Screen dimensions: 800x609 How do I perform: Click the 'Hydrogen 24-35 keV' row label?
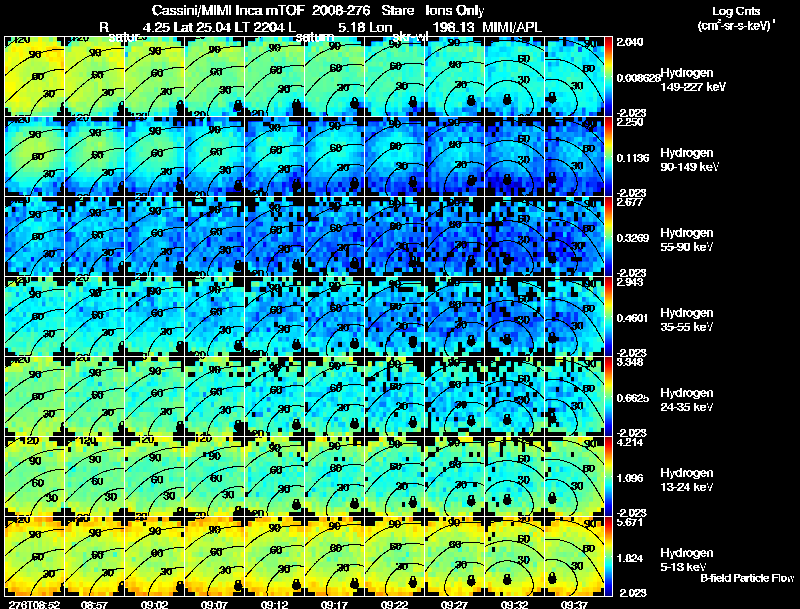pyautogui.click(x=687, y=400)
